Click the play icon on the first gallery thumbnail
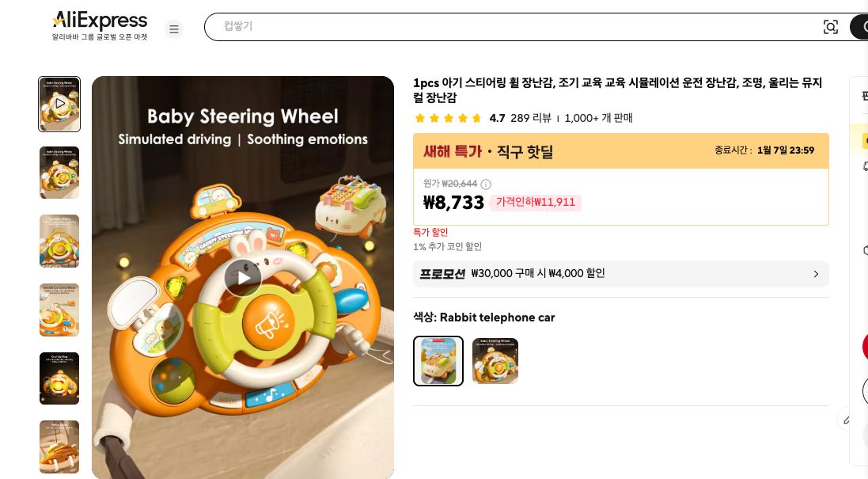 coord(59,104)
